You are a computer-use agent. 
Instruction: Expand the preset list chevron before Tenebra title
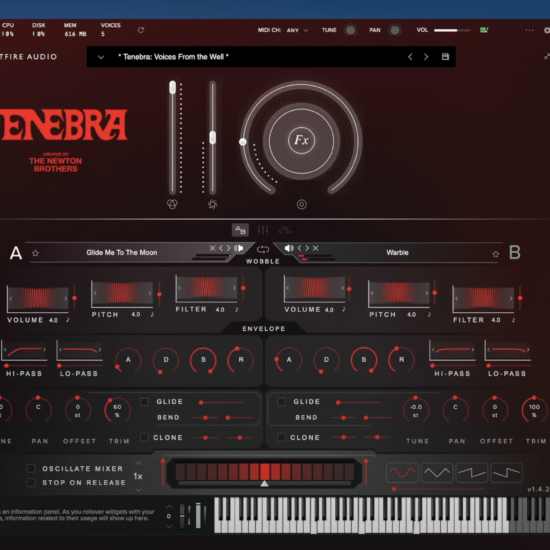[x=101, y=57]
